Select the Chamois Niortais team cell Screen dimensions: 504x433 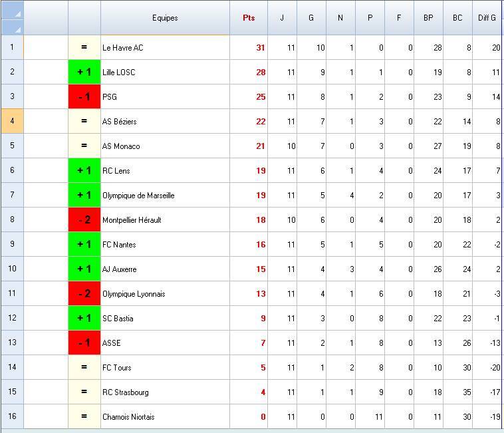[165, 416]
